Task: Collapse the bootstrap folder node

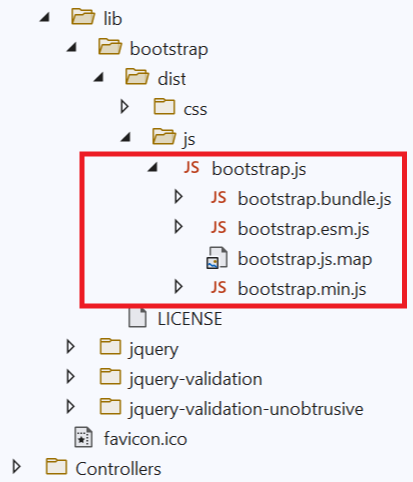Action: click(x=72, y=47)
